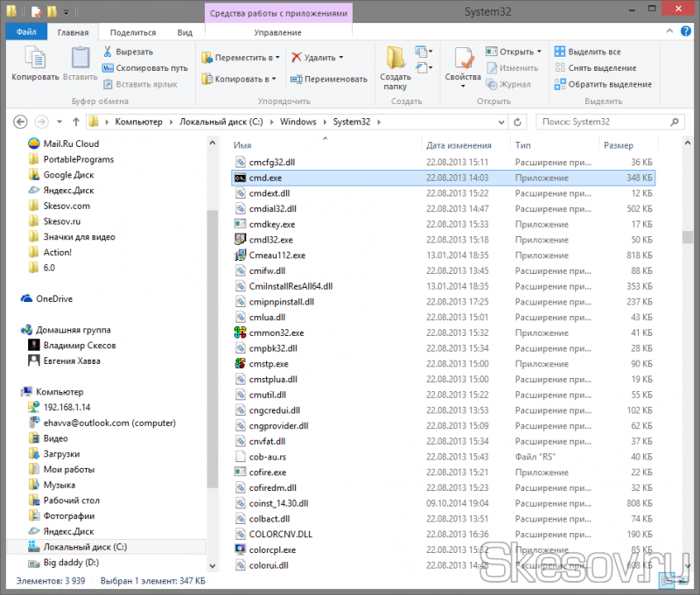The height and width of the screenshot is (595, 700).
Task: Expand the Копировать в dropdown
Action: click(274, 79)
